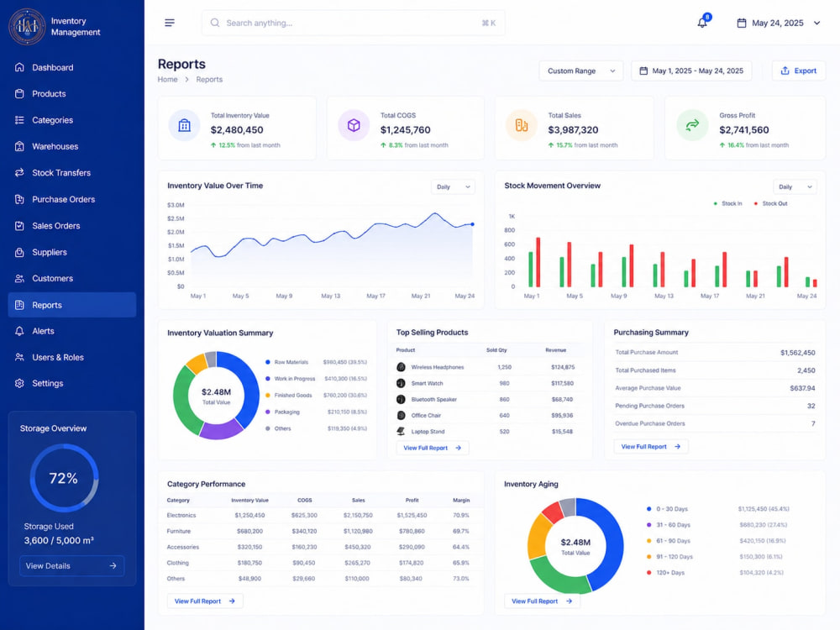The width and height of the screenshot is (840, 630).
Task: Click the Furniture category row
Action: point(320,532)
